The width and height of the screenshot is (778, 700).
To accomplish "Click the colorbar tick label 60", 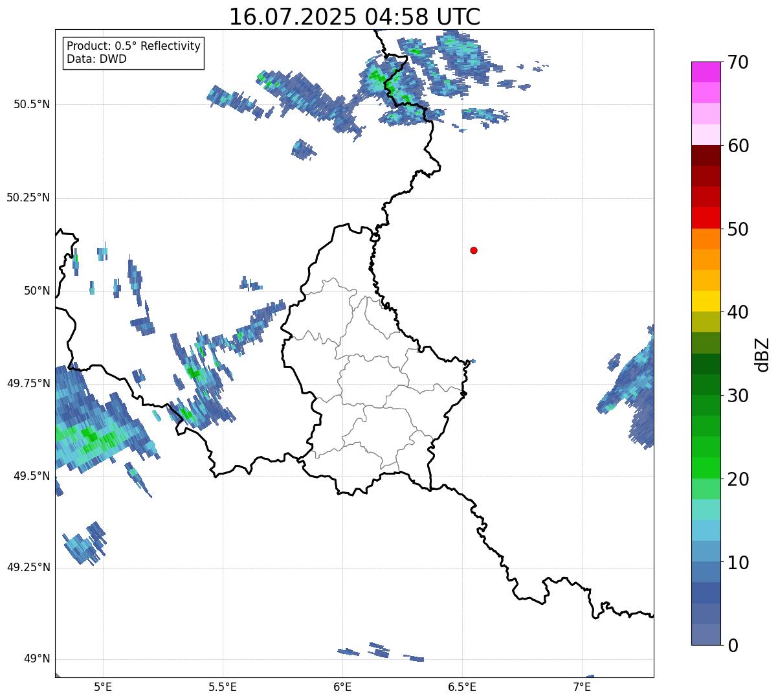I will pyautogui.click(x=738, y=146).
